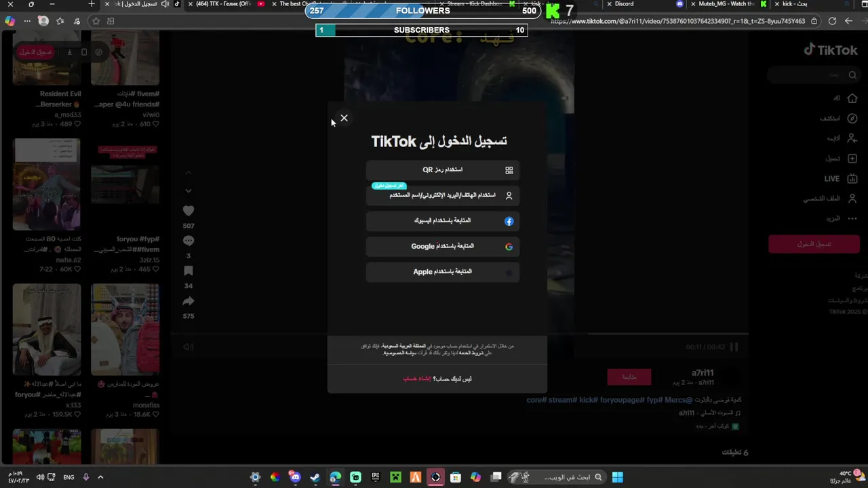Continue with Apple login option

click(x=443, y=272)
